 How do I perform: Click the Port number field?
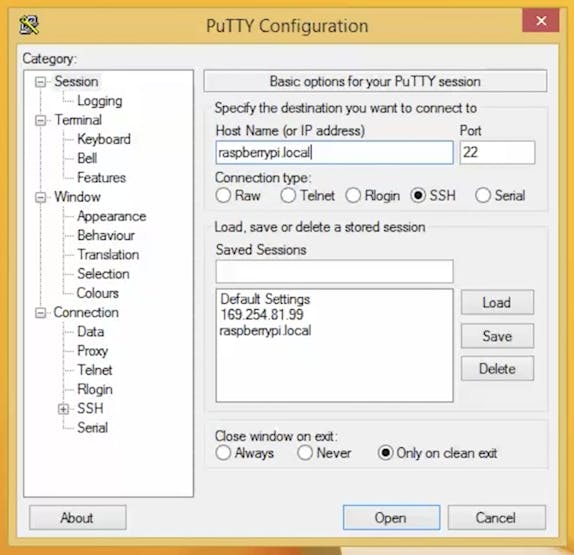(x=497, y=152)
